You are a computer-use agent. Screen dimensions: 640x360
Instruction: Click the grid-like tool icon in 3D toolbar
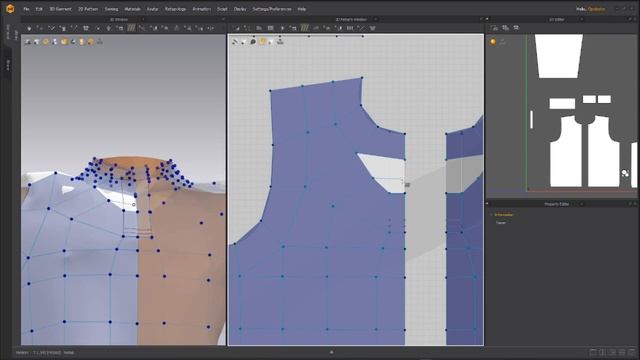[x=86, y=28]
